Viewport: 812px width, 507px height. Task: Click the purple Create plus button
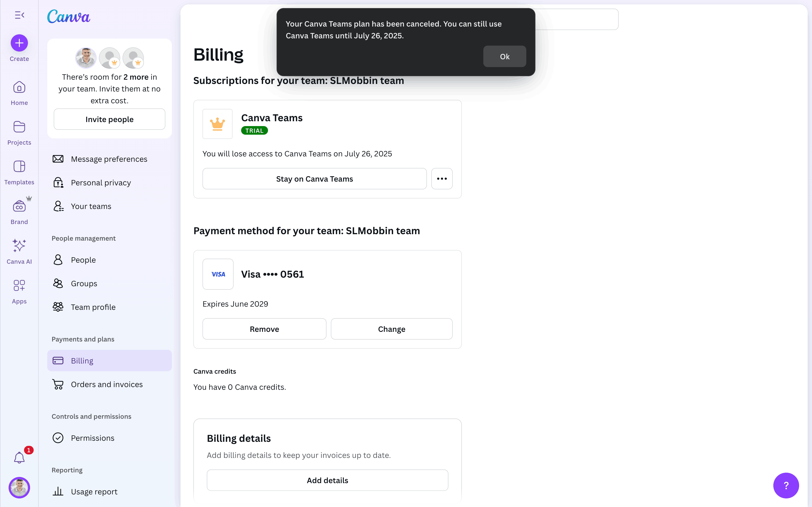pyautogui.click(x=19, y=43)
